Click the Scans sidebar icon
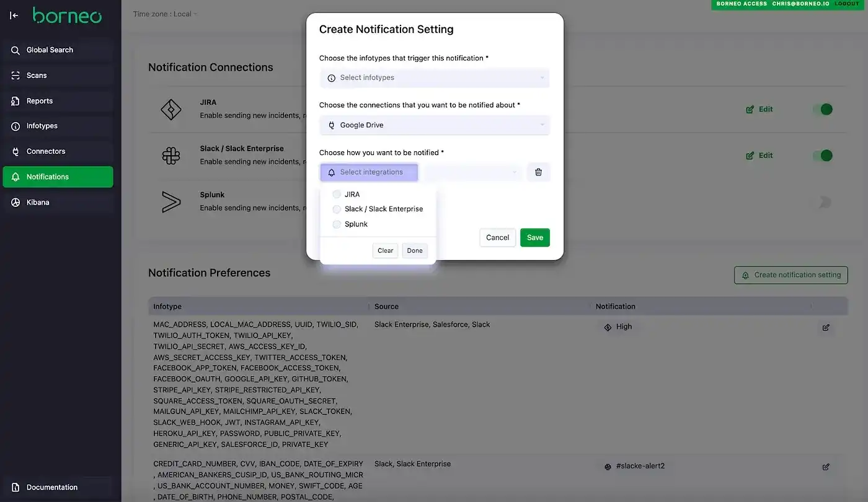This screenshot has width=868, height=502. click(15, 76)
